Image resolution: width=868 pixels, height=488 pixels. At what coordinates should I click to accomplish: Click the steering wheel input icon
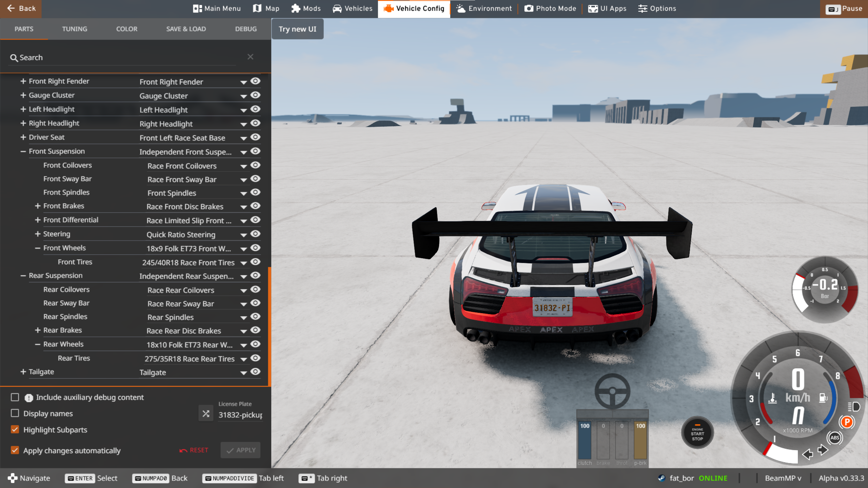612,391
